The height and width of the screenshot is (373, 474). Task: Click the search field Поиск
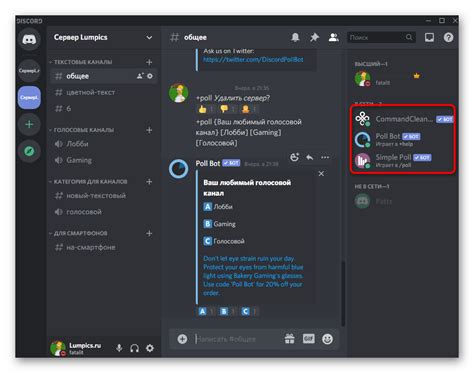pyautogui.click(x=381, y=37)
